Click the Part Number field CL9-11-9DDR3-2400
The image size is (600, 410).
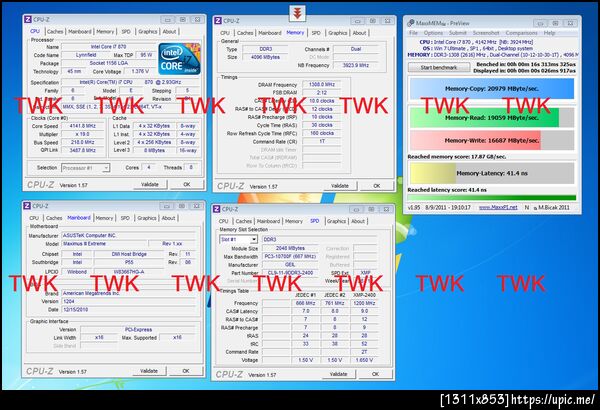tap(290, 273)
